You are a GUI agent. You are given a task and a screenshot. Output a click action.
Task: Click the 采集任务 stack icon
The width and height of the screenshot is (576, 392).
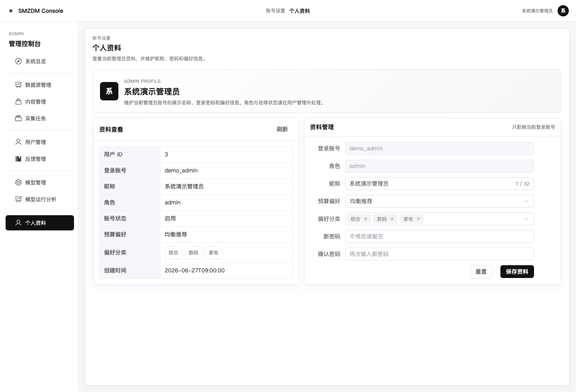click(x=18, y=118)
